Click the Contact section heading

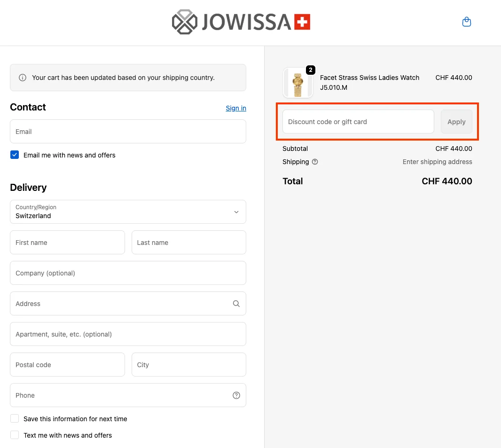point(28,107)
